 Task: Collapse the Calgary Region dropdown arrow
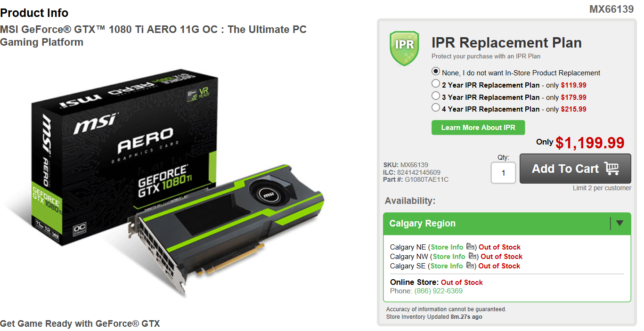(x=620, y=223)
